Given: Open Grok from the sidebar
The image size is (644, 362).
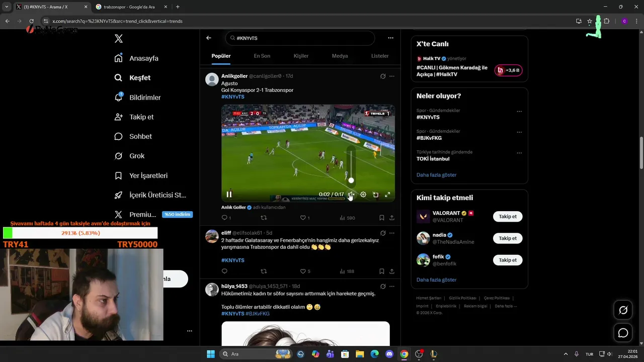Looking at the screenshot, I should pos(129,156).
